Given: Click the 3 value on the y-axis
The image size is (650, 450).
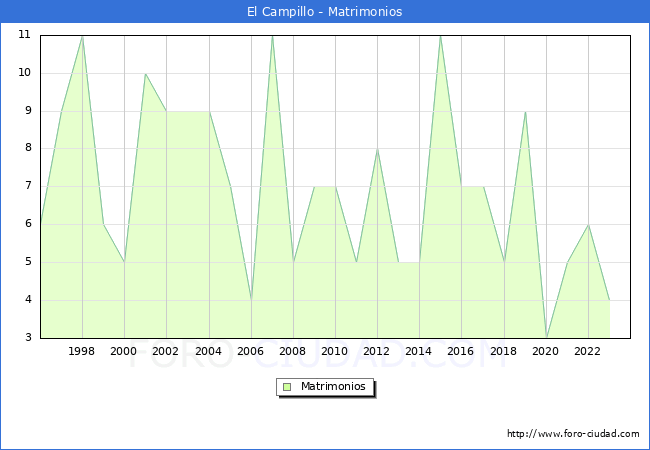Looking at the screenshot, I should (27, 338).
